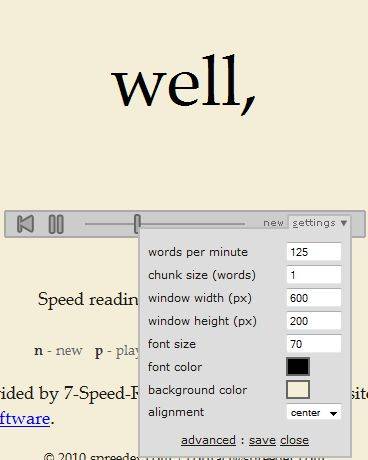Click the 'font color' label text

175,367
